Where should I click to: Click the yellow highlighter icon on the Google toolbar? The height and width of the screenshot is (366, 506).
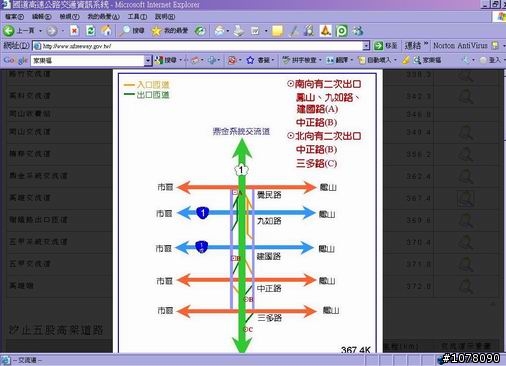pyautogui.click(x=405, y=60)
